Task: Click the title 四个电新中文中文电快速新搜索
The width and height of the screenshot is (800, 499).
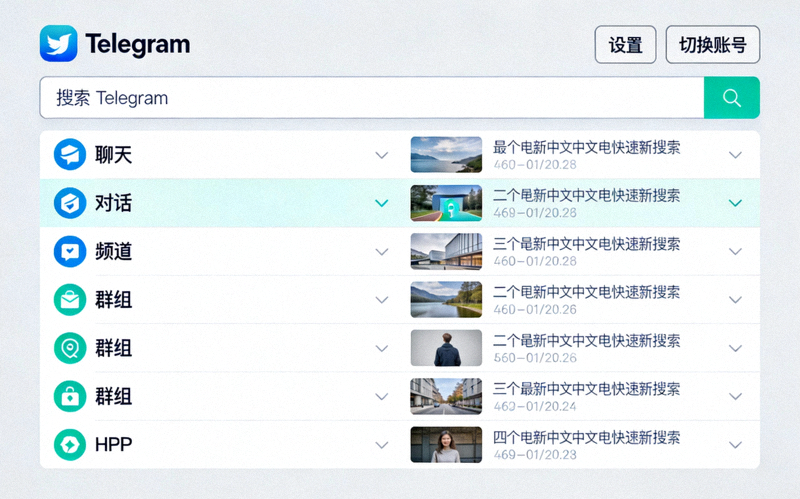Action: [x=586, y=437]
